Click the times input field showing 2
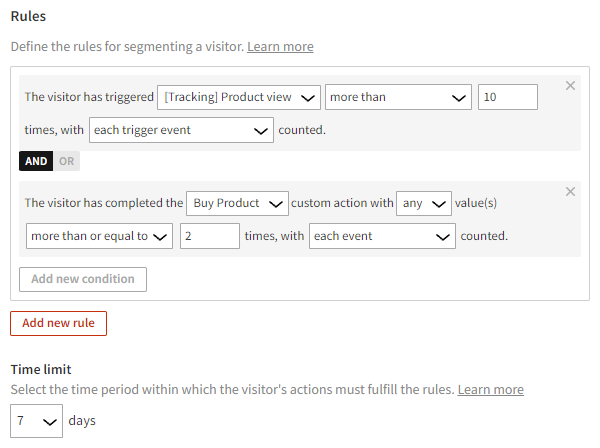 (x=210, y=236)
